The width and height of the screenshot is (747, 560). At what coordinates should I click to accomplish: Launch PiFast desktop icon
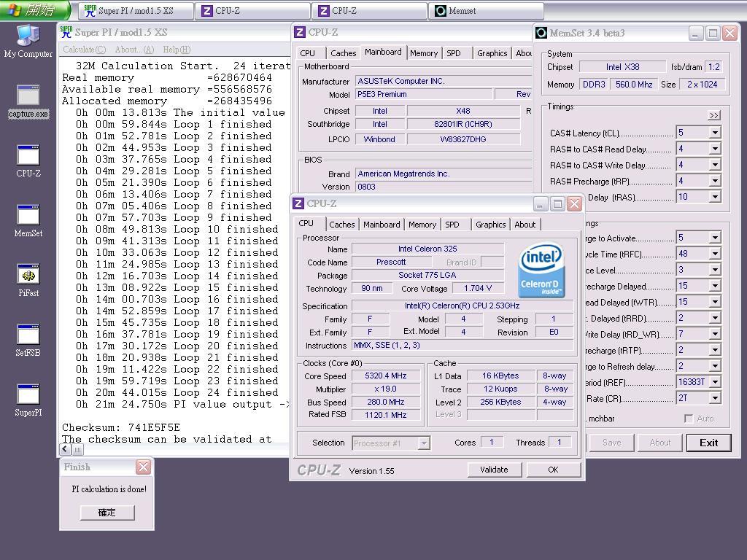(x=28, y=281)
